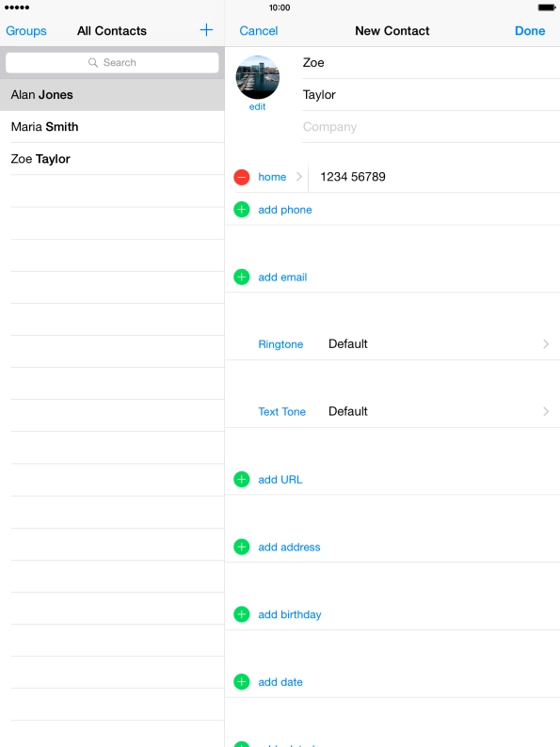560x747 pixels.
Task: Click green plus beside add URL
Action: [242, 479]
